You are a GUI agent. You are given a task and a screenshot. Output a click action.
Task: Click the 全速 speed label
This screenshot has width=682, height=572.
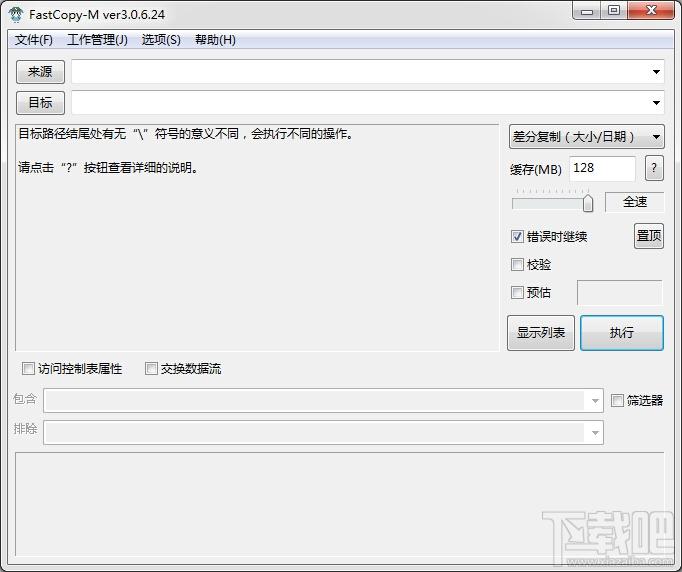(x=635, y=202)
